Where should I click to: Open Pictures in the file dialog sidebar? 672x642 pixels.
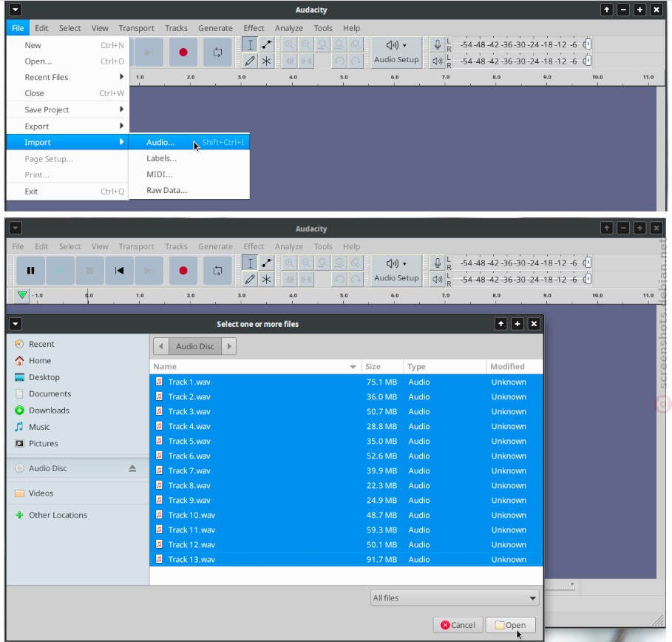point(44,444)
